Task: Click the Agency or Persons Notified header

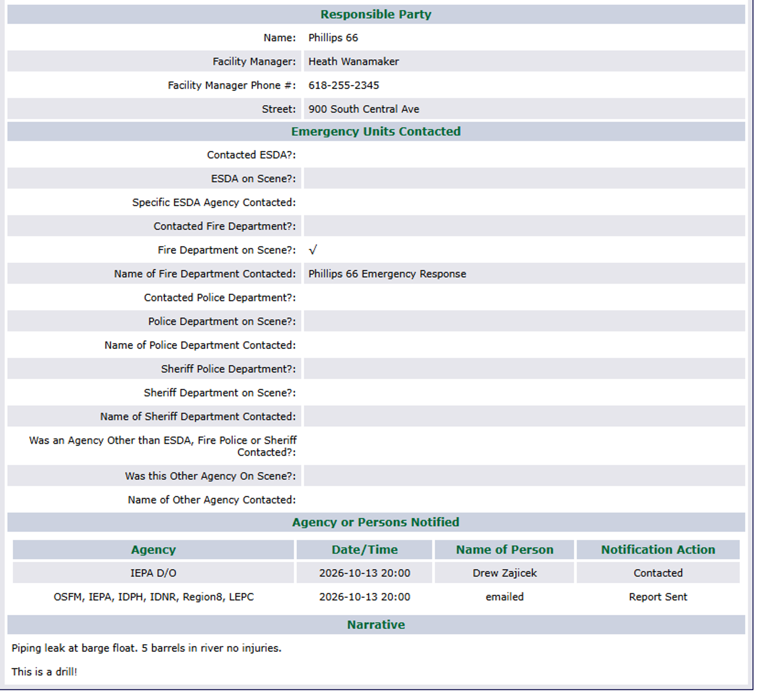Action: [376, 522]
